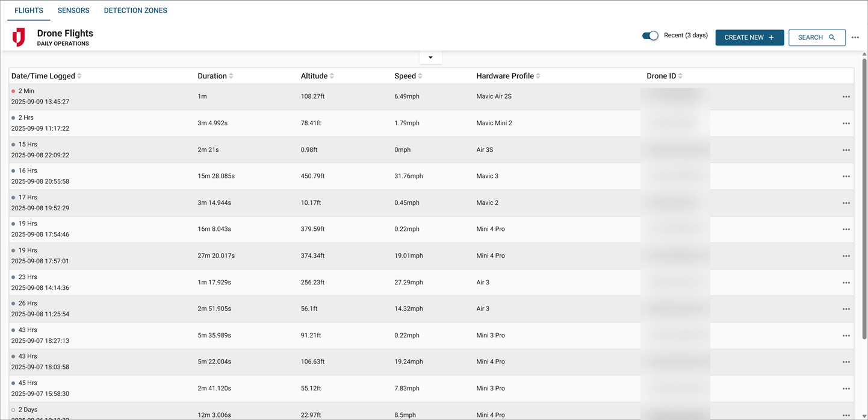Open the actions menu for the Mavic 3 flight
The width and height of the screenshot is (868, 420).
pyautogui.click(x=846, y=176)
